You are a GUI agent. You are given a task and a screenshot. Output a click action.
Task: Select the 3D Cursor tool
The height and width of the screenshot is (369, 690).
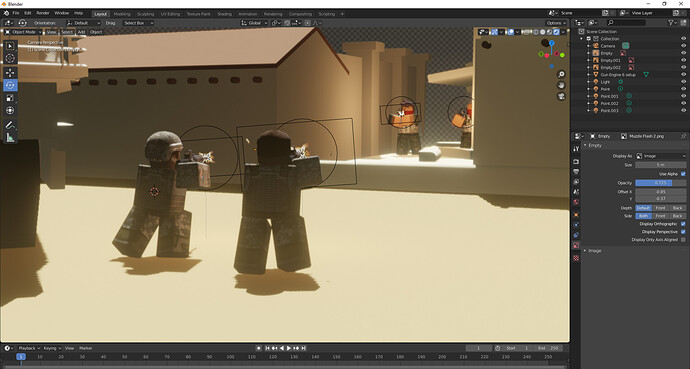(10, 58)
